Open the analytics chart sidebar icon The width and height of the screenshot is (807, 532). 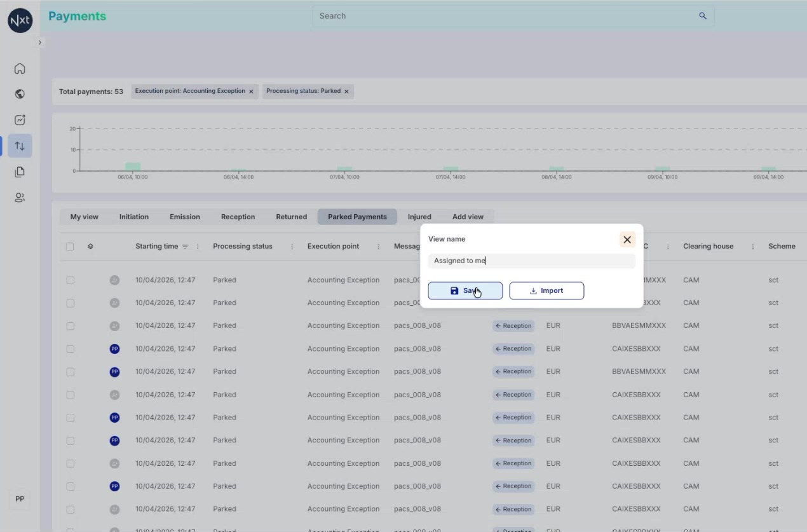20,120
